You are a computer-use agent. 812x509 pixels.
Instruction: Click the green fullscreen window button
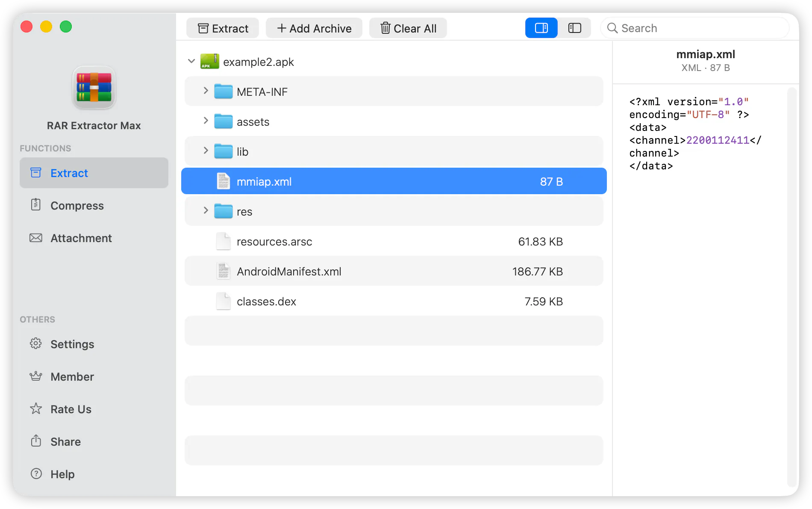coord(66,27)
